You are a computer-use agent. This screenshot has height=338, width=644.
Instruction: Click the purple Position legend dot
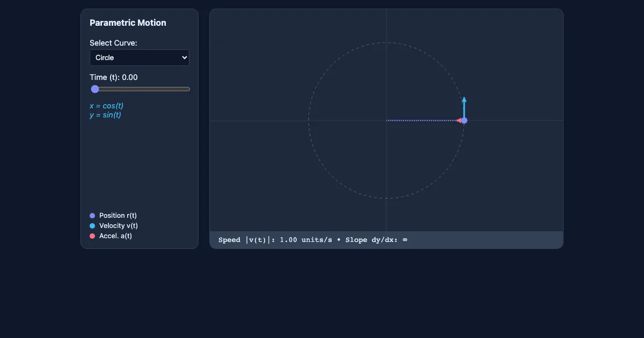92,216
